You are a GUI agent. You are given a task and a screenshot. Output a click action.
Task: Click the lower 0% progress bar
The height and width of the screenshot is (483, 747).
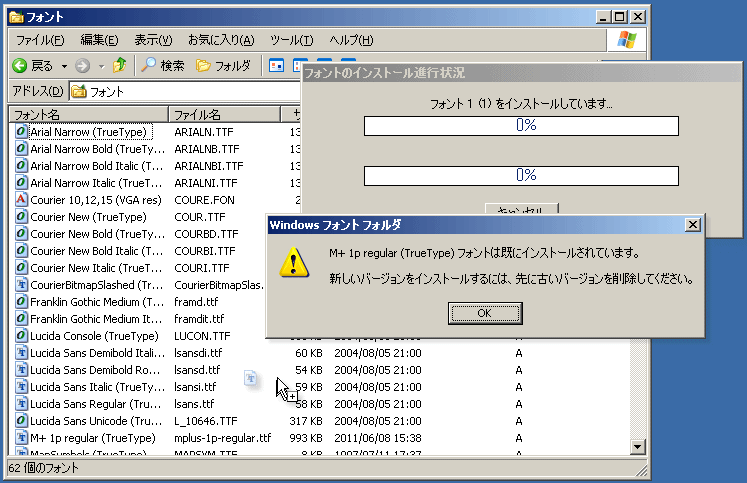(521, 176)
